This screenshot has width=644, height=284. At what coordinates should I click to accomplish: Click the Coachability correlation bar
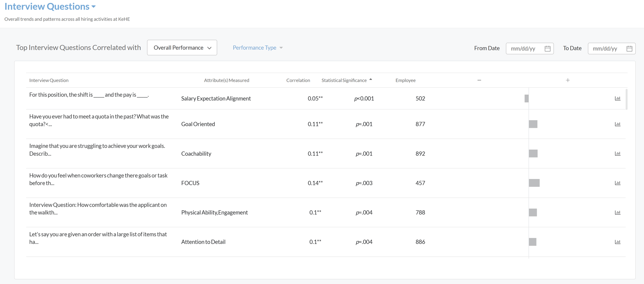click(x=533, y=154)
